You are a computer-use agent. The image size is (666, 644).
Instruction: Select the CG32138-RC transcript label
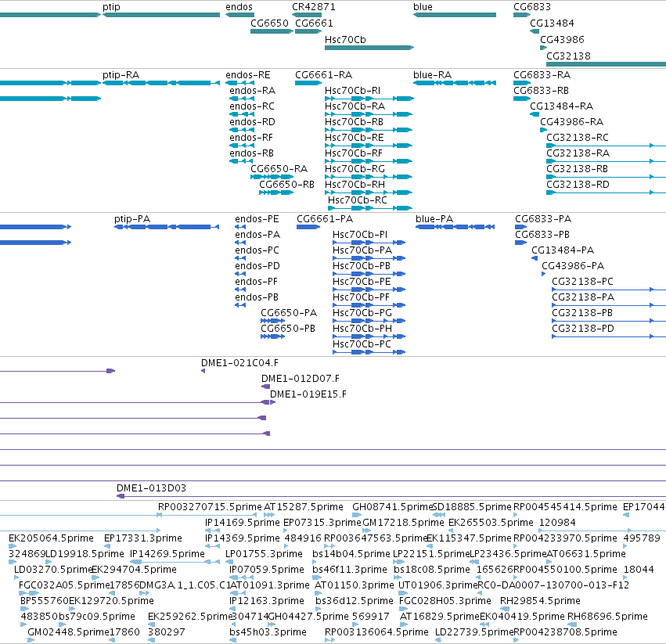tap(578, 138)
